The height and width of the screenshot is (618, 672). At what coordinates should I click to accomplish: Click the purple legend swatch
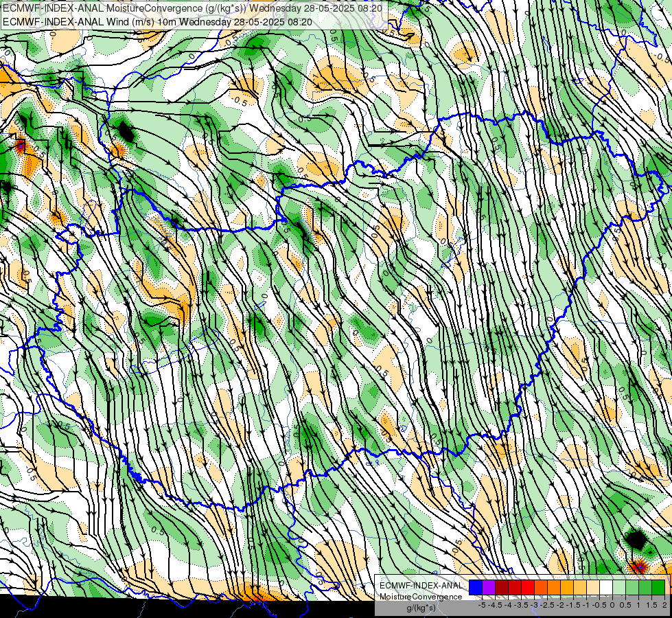click(x=489, y=587)
